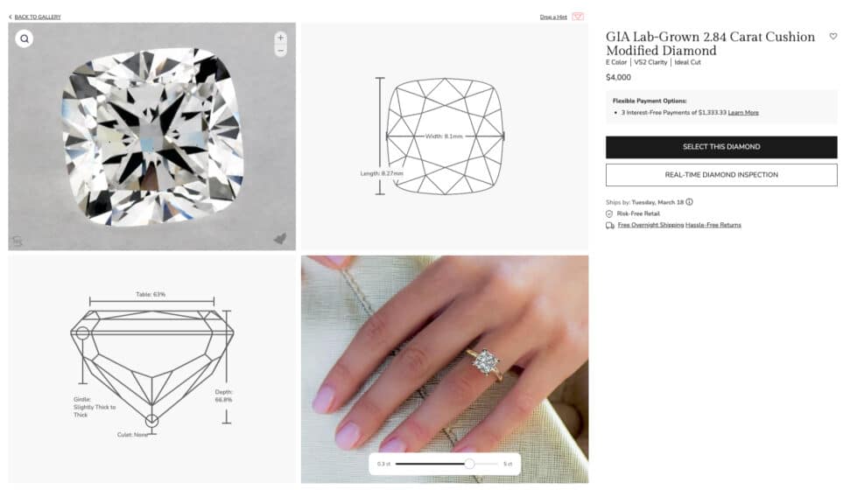View the top-down diamond dimension diagram
This screenshot has width=850, height=504.
(445, 136)
